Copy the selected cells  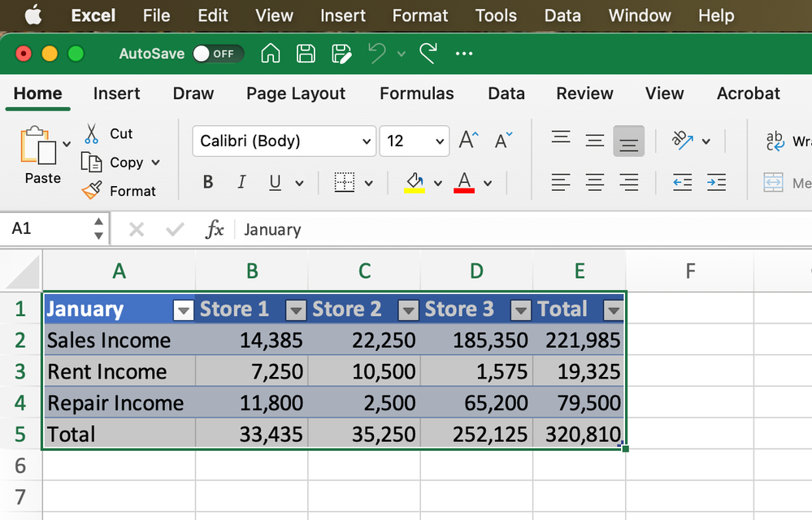pos(92,162)
